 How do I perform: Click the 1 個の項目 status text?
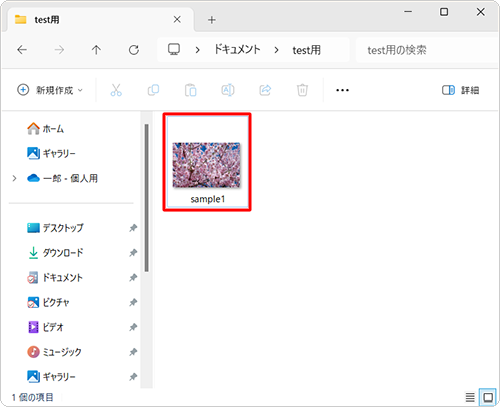click(x=32, y=397)
